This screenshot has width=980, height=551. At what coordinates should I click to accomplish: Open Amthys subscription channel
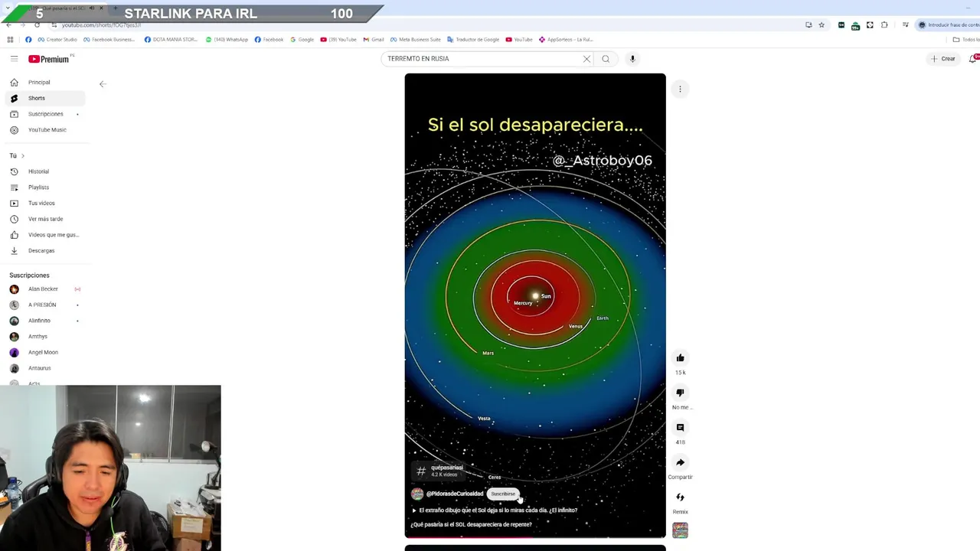pos(44,337)
